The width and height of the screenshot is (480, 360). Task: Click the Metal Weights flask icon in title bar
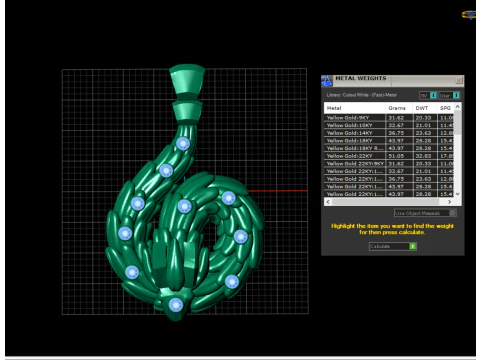click(x=326, y=80)
